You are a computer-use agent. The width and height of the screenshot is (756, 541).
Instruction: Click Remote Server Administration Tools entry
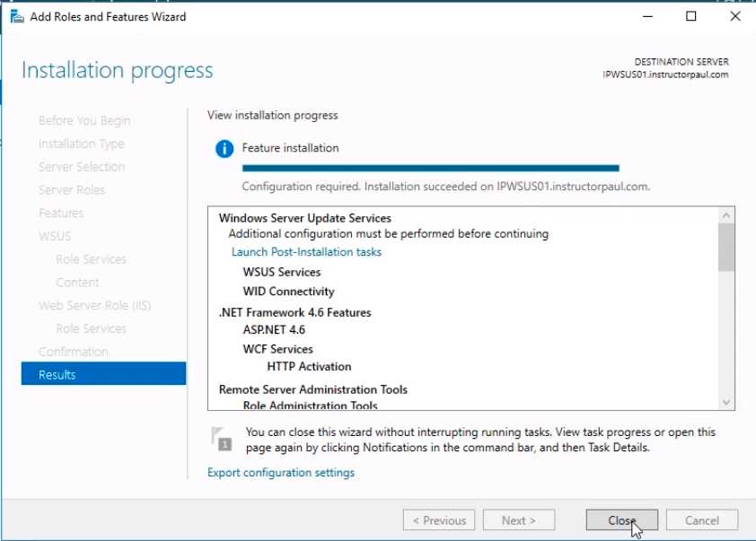coord(313,389)
